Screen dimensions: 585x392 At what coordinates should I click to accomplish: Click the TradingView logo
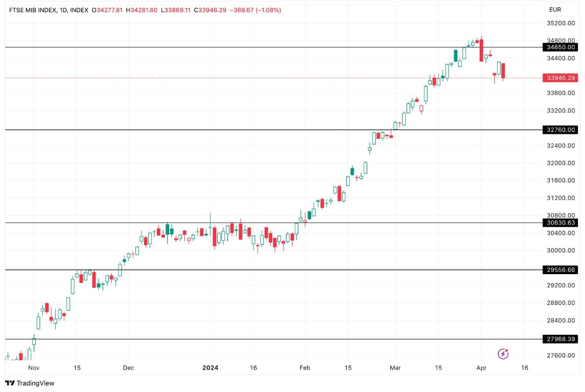tap(31, 383)
